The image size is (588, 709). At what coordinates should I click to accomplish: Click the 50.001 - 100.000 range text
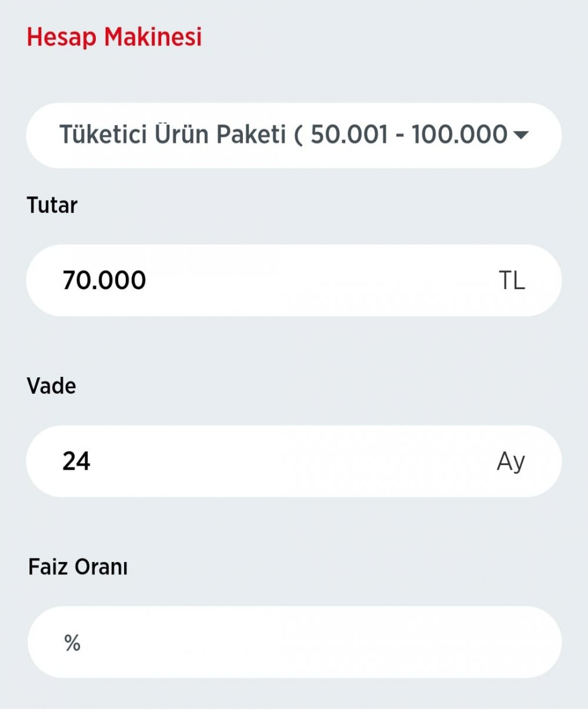click(x=409, y=135)
